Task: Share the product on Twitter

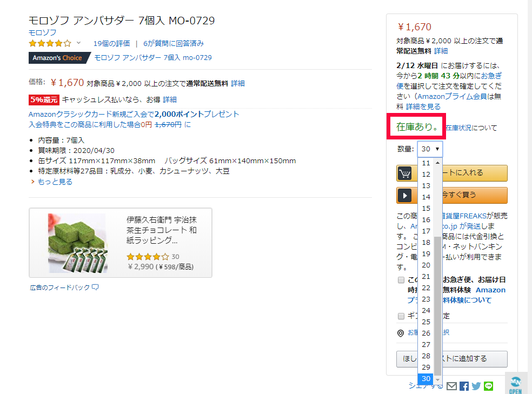Action: [x=476, y=386]
